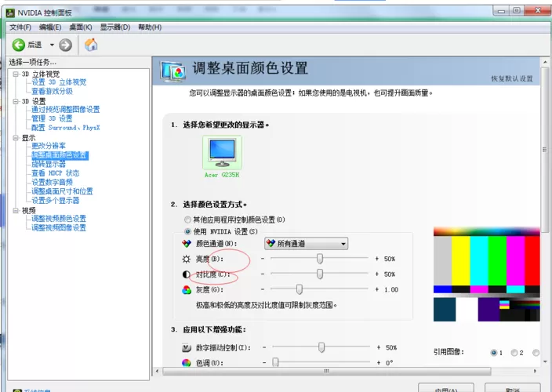Open 旋转显示器 task
The width and height of the screenshot is (552, 392).
tap(49, 164)
